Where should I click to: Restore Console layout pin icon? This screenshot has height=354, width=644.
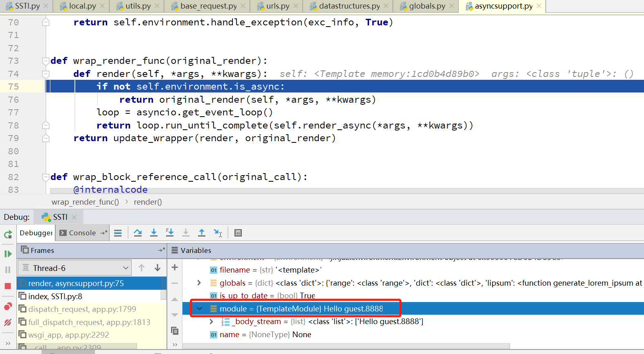coord(104,232)
